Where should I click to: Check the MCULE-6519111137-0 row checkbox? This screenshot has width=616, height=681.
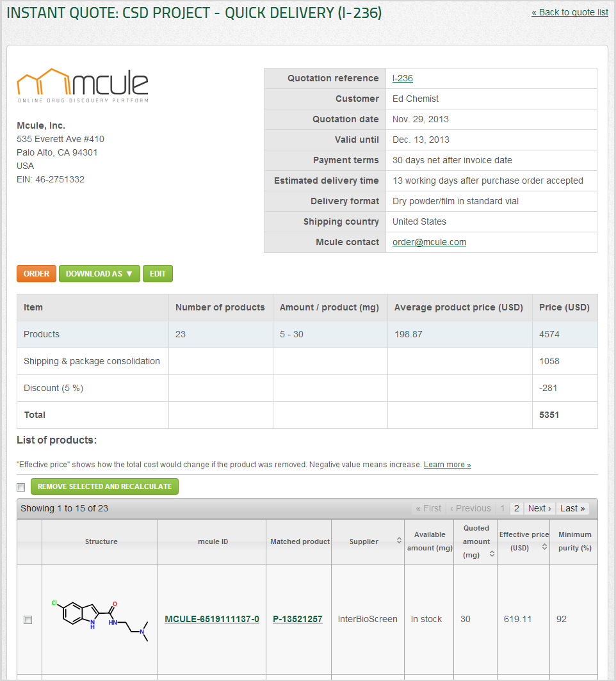point(27,619)
